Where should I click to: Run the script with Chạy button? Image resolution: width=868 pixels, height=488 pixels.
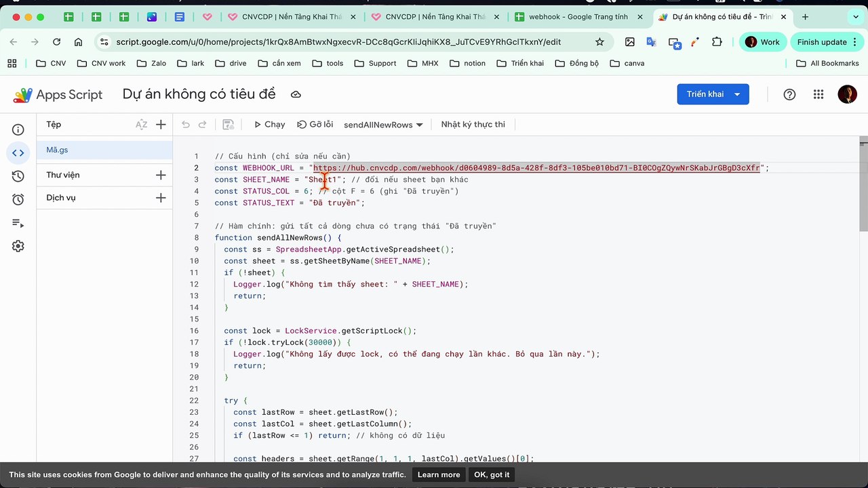(269, 124)
